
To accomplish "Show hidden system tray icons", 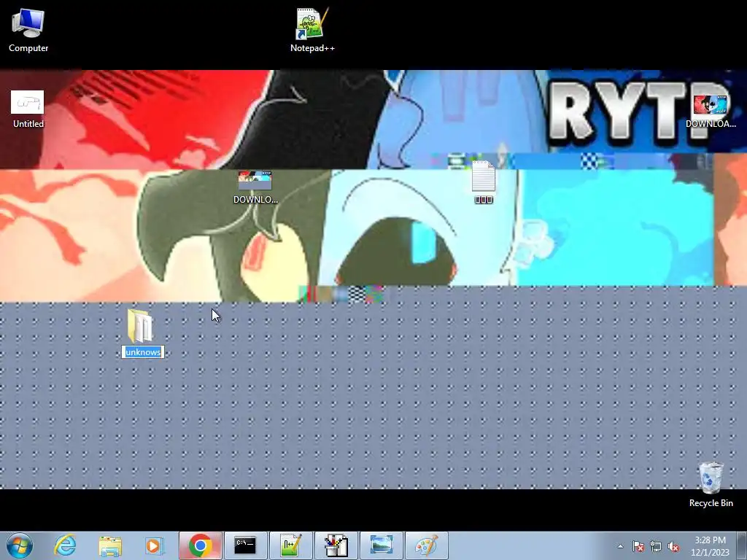I will (x=620, y=546).
